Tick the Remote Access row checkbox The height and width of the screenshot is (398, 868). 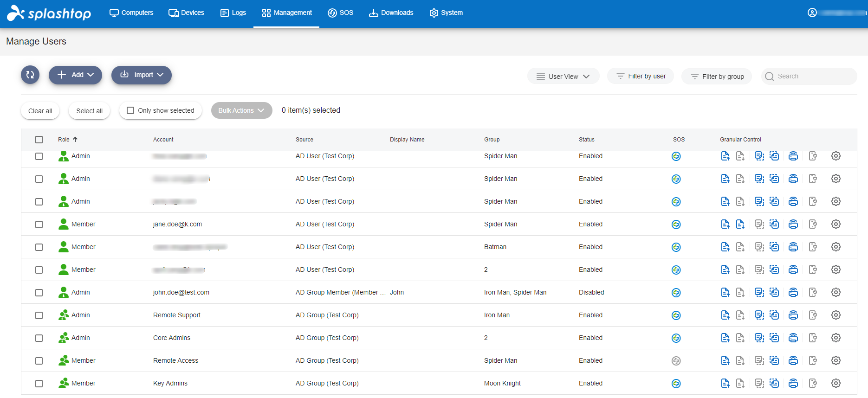point(39,361)
